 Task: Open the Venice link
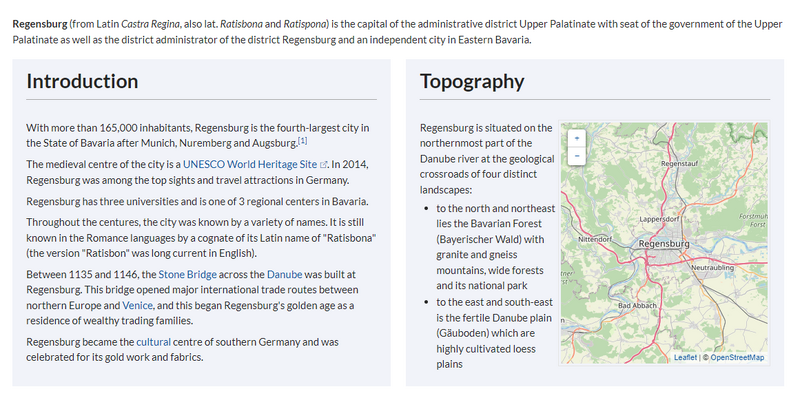(137, 304)
